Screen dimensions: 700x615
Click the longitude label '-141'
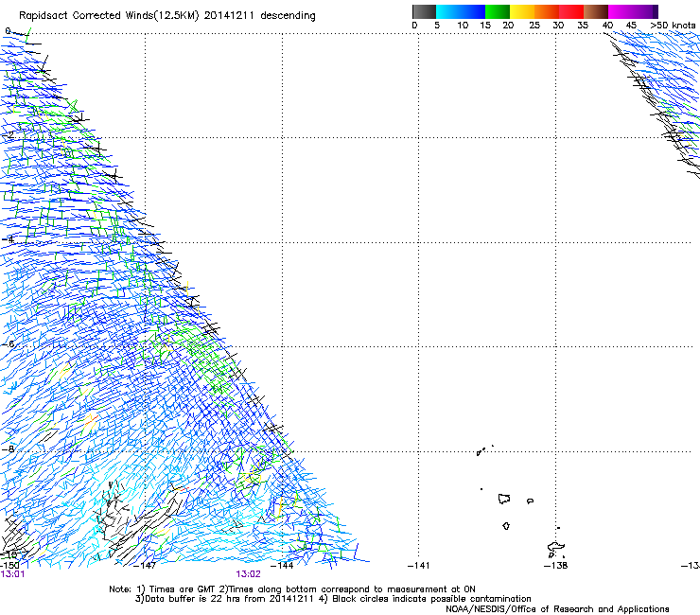click(418, 566)
